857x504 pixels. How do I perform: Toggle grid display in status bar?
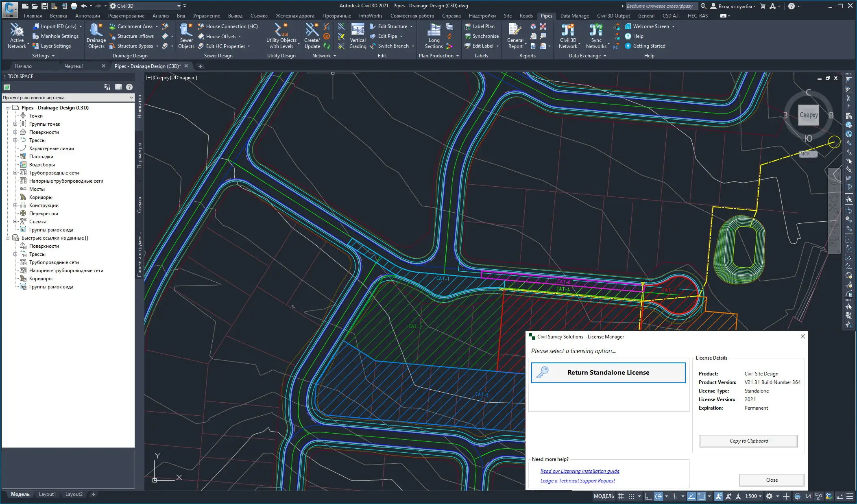click(x=621, y=496)
